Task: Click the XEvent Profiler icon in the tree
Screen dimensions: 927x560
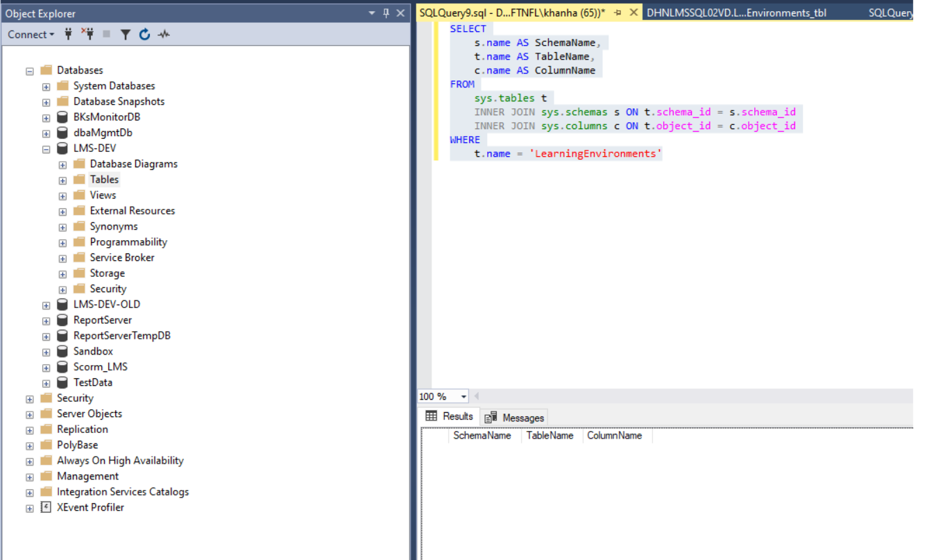Action: pos(46,507)
